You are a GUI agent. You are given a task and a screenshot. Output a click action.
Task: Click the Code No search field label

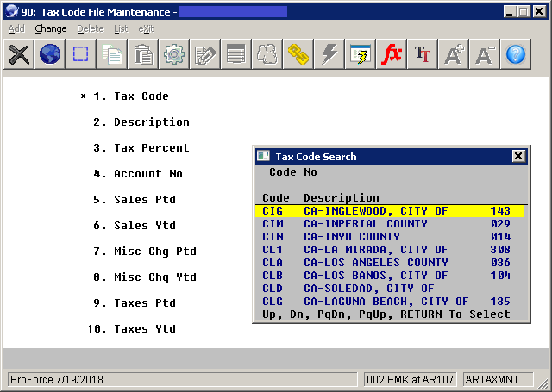293,172
